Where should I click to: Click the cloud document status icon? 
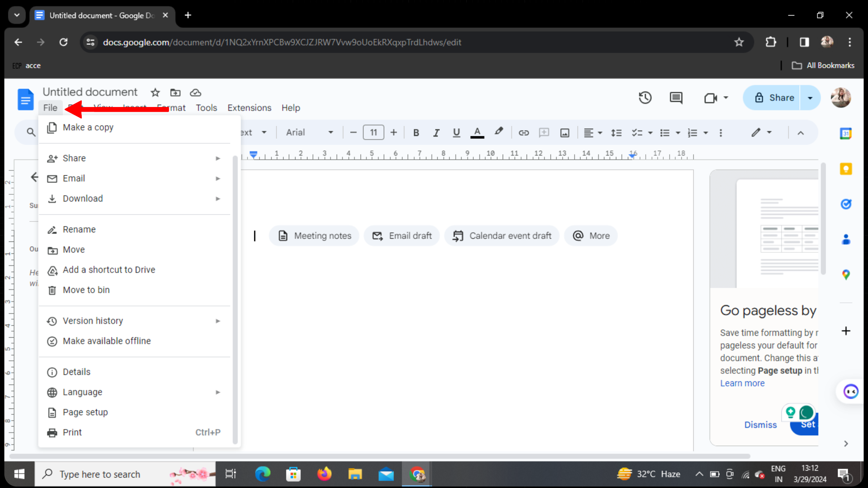pyautogui.click(x=196, y=93)
